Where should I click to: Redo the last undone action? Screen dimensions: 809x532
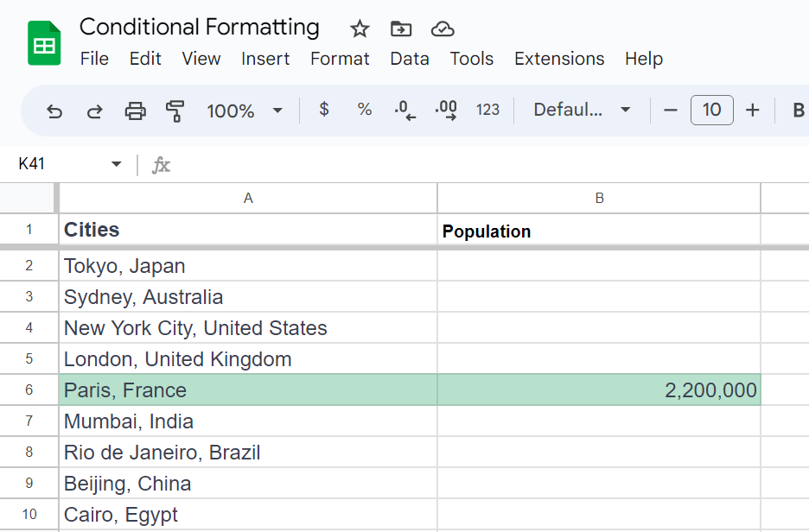tap(95, 111)
